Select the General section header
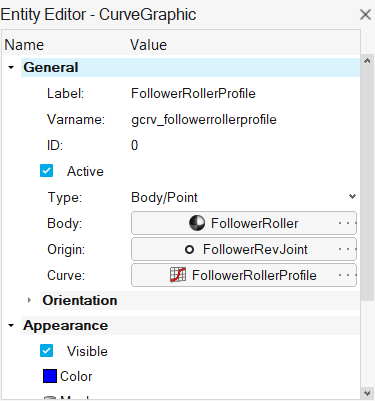The width and height of the screenshot is (375, 401). click(x=190, y=67)
